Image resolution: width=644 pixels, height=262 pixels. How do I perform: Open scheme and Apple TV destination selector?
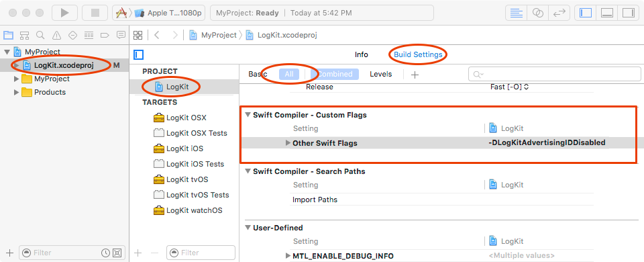pos(158,13)
